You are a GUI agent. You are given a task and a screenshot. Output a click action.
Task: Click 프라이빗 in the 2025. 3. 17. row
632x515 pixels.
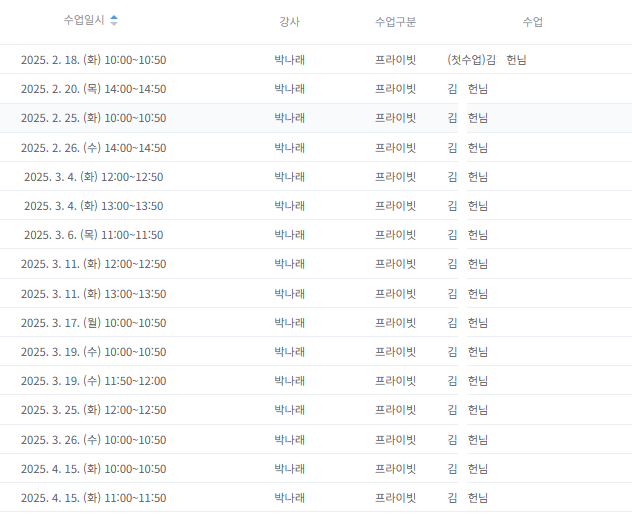(395, 323)
